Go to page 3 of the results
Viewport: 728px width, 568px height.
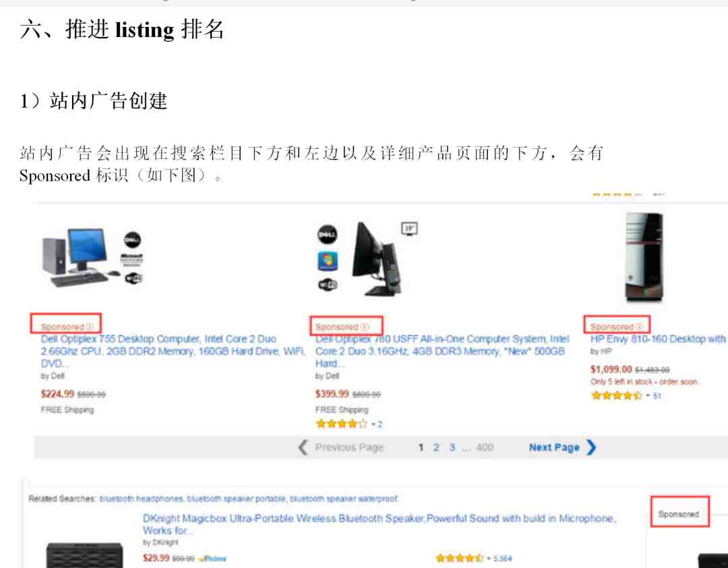452,447
